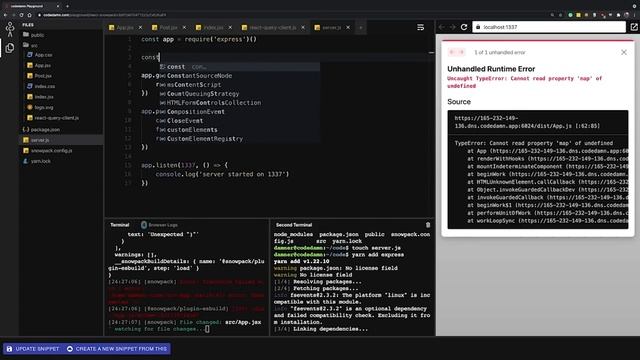
Task: Open index.jsx in file tree
Action: (x=40, y=97)
